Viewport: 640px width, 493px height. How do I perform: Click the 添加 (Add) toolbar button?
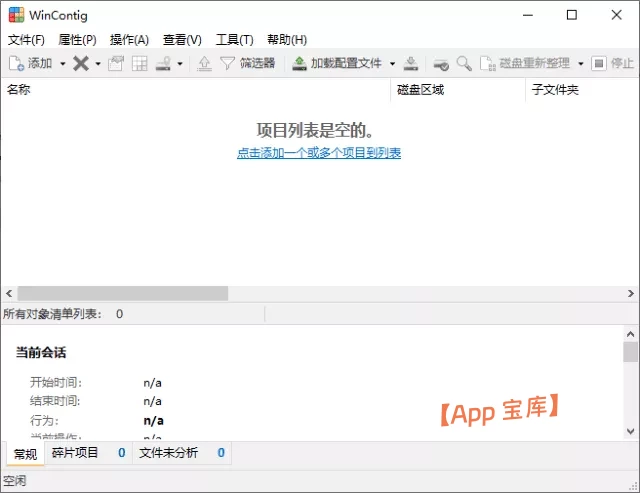click(31, 63)
